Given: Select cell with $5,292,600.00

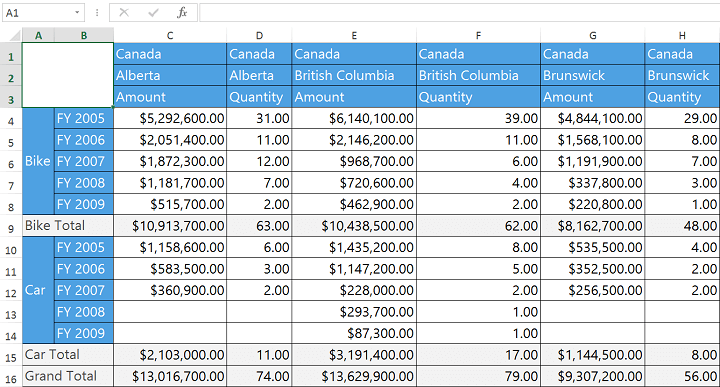Looking at the screenshot, I should (170, 118).
